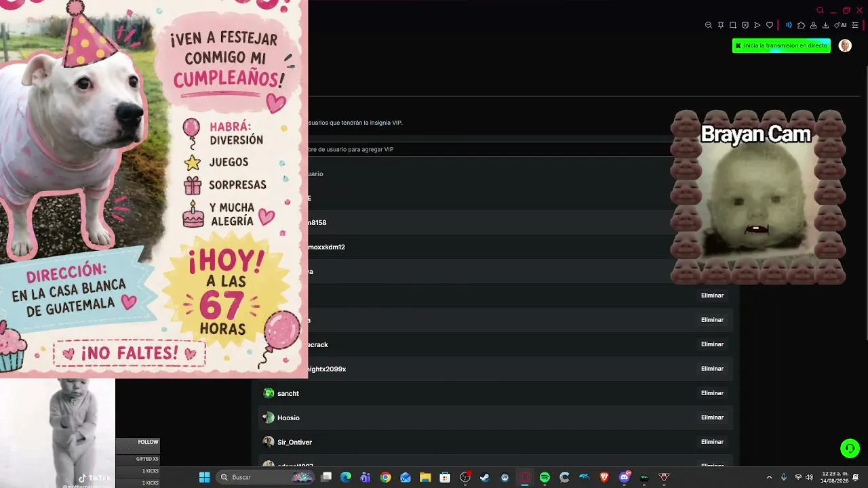Click the Brayan Cam overlay image
This screenshot has width=868, height=488.
(x=757, y=197)
